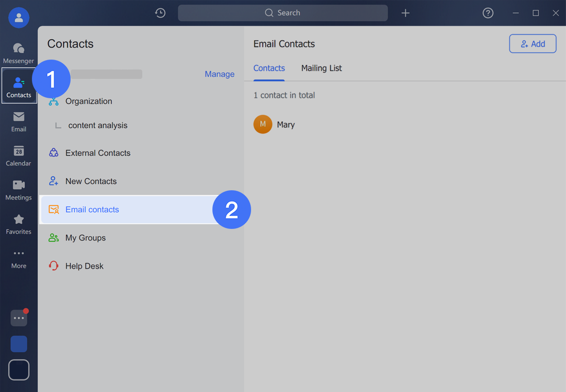Open the Email section from the sidebar
This screenshot has width=566, height=392.
pos(18,120)
